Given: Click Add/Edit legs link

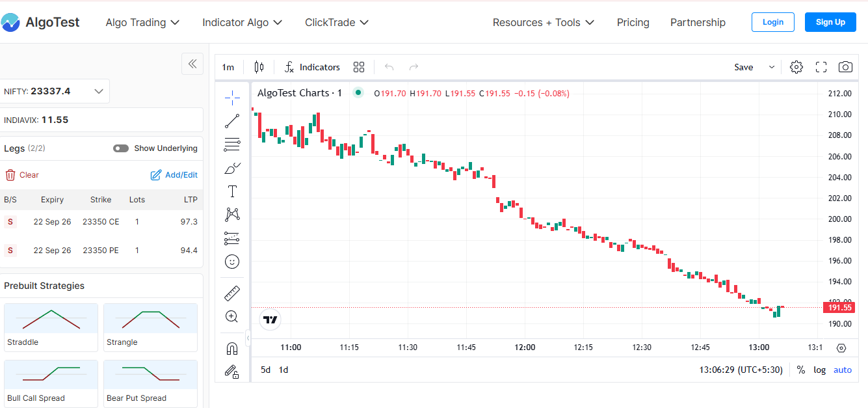Looking at the screenshot, I should [174, 175].
